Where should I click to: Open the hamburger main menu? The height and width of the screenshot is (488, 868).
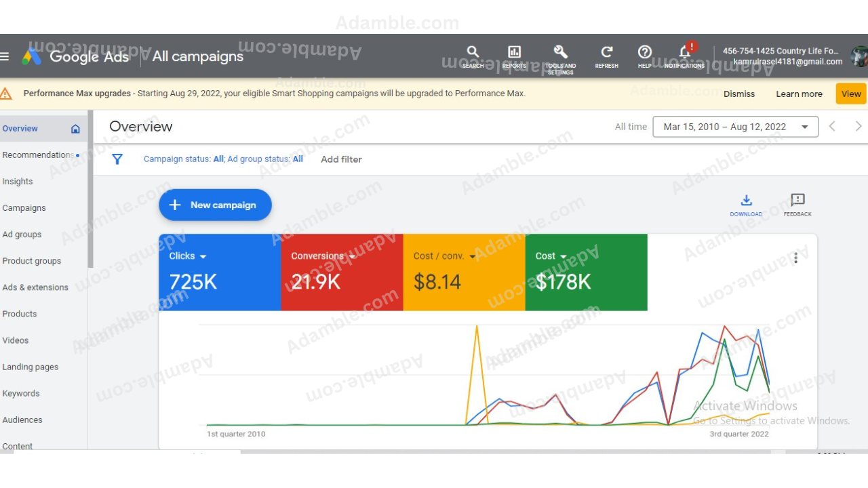5,56
